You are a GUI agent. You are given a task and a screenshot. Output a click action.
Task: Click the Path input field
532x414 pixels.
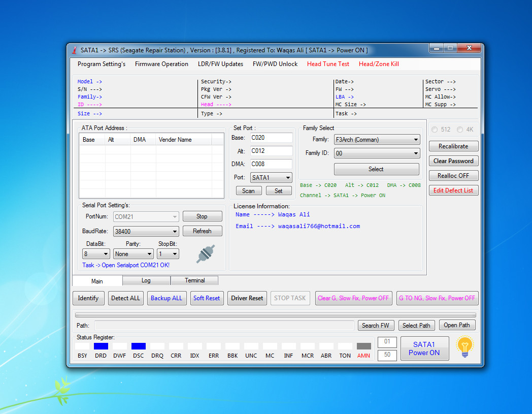(x=224, y=326)
